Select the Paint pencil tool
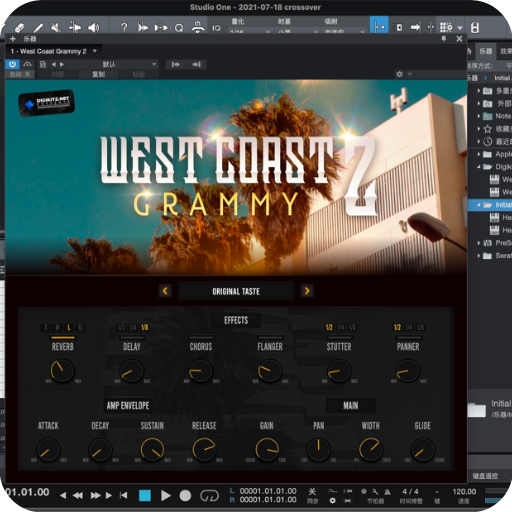This screenshot has height=512, width=512. pyautogui.click(x=39, y=27)
